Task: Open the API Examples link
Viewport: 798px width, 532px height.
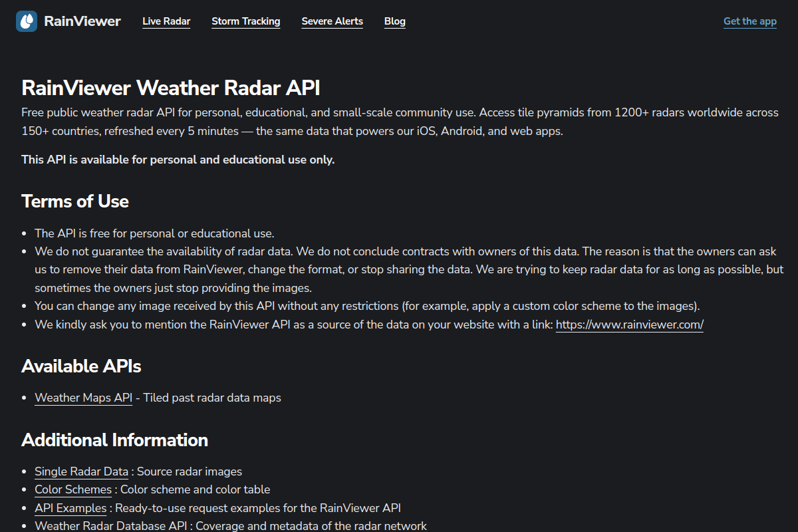Action: pyautogui.click(x=70, y=508)
